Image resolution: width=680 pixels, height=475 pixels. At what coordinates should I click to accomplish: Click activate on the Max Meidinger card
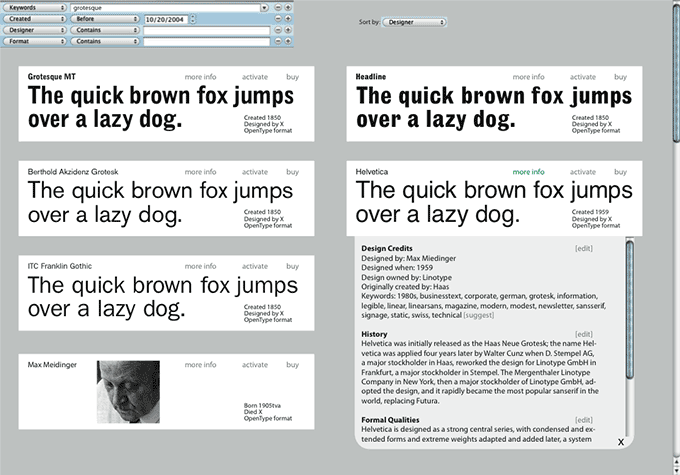pos(255,365)
